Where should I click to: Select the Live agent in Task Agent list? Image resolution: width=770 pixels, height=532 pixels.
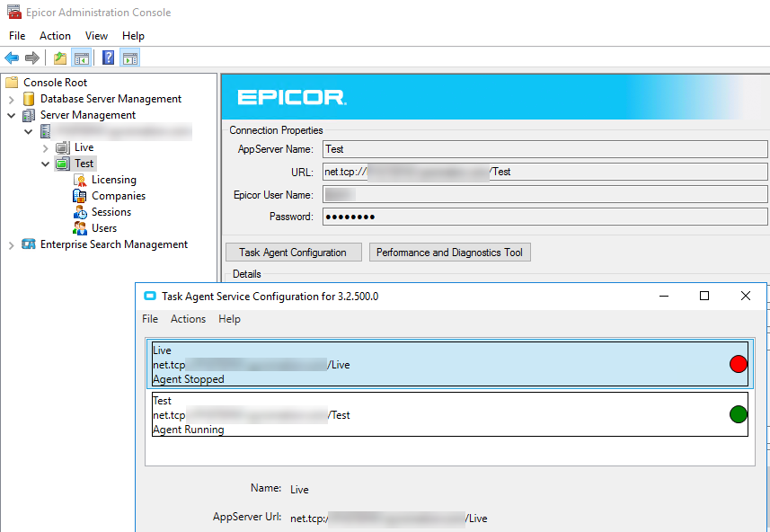(450, 365)
